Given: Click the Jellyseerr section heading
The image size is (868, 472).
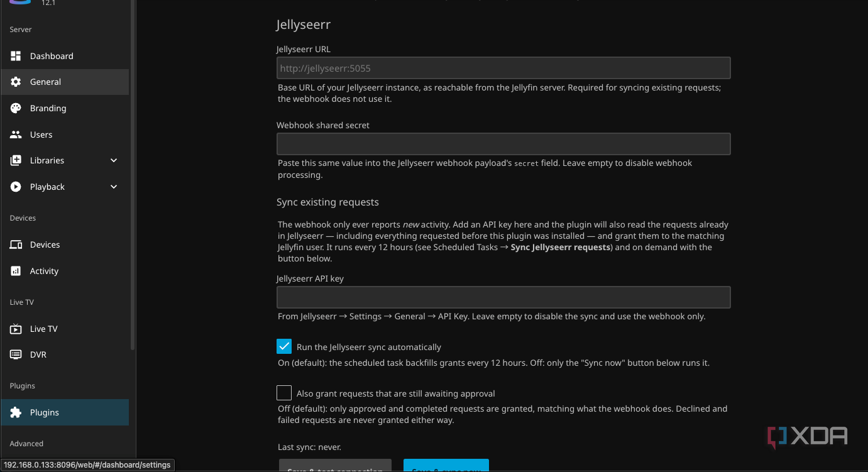Looking at the screenshot, I should tap(303, 25).
